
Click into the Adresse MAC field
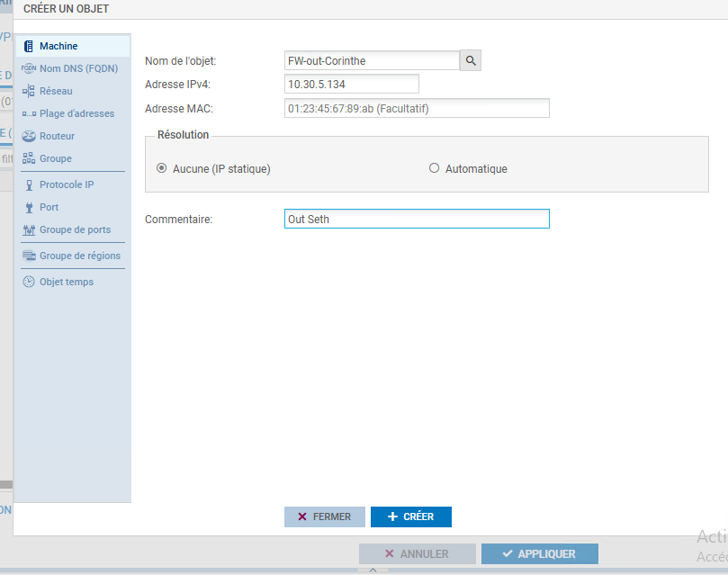click(x=416, y=108)
